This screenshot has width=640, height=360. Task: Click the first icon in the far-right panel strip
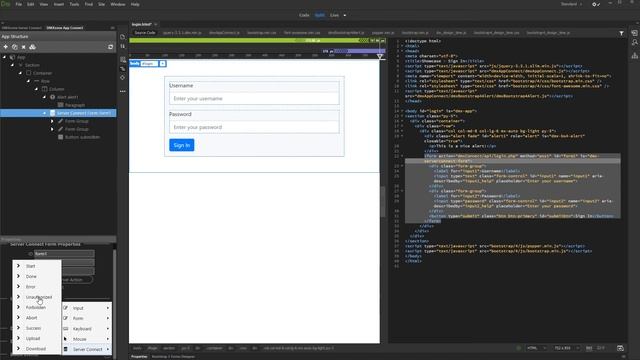(x=634, y=33)
